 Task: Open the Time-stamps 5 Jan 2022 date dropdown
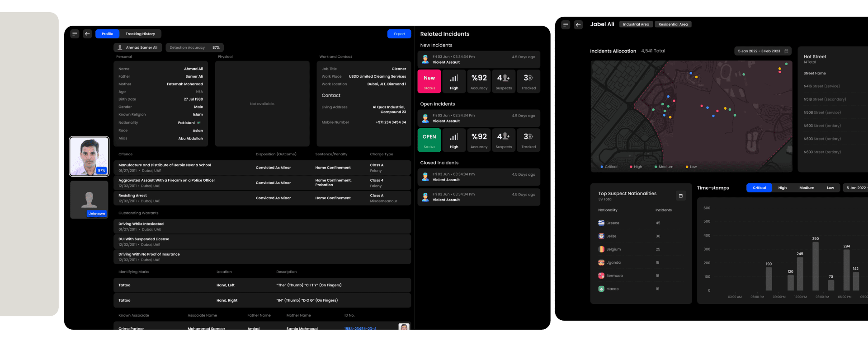855,188
